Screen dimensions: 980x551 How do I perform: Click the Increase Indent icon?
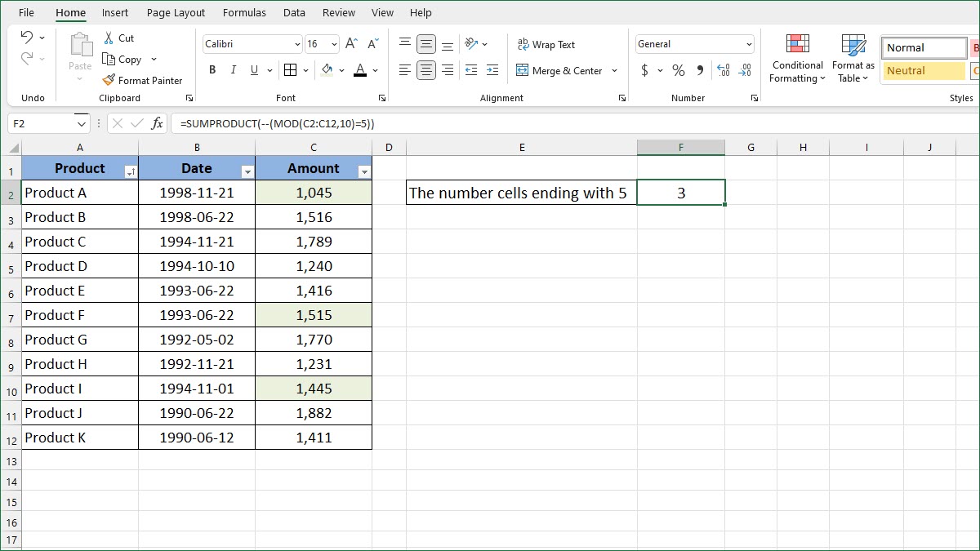click(x=492, y=71)
